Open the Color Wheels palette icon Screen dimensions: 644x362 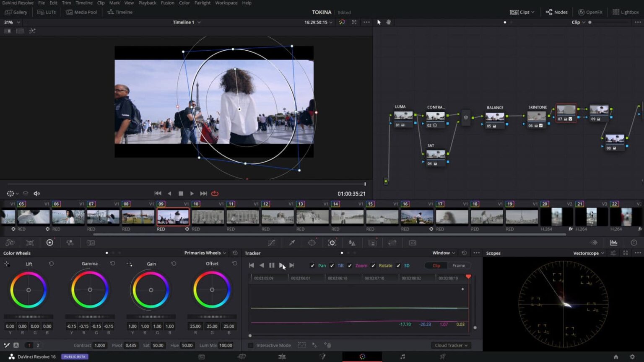(x=50, y=243)
